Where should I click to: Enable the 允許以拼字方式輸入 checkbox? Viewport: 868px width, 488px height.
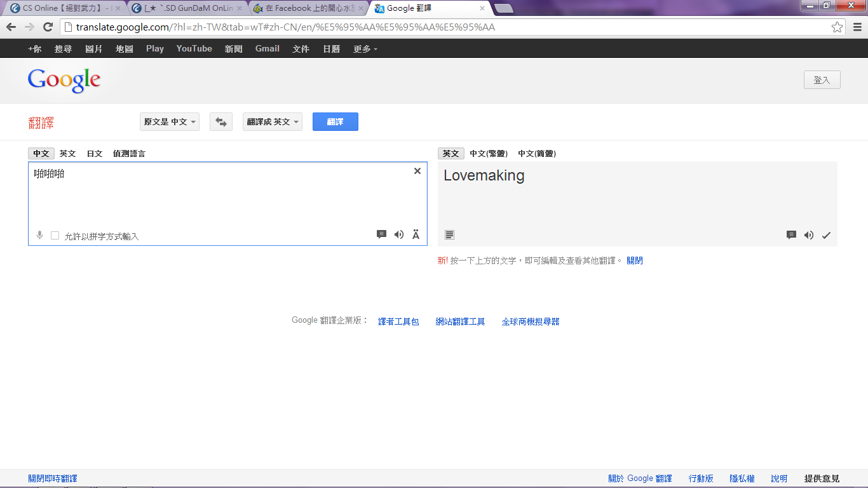(55, 236)
